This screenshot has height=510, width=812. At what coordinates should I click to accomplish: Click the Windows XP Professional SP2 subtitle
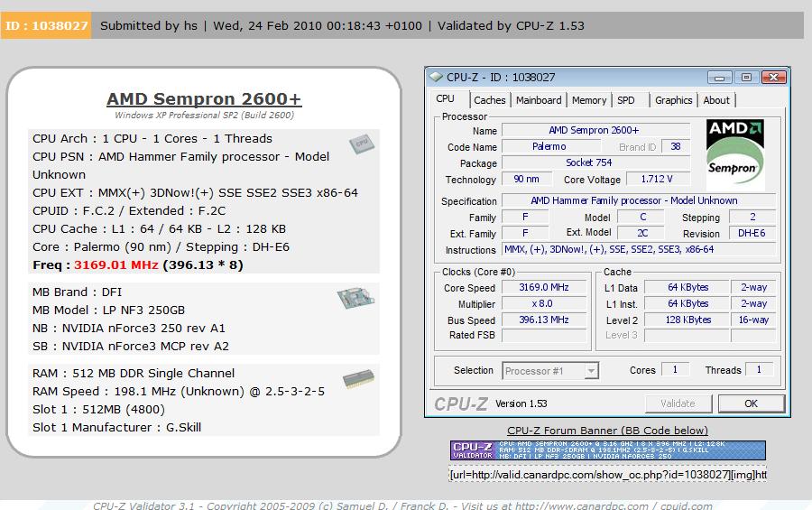coord(204,115)
